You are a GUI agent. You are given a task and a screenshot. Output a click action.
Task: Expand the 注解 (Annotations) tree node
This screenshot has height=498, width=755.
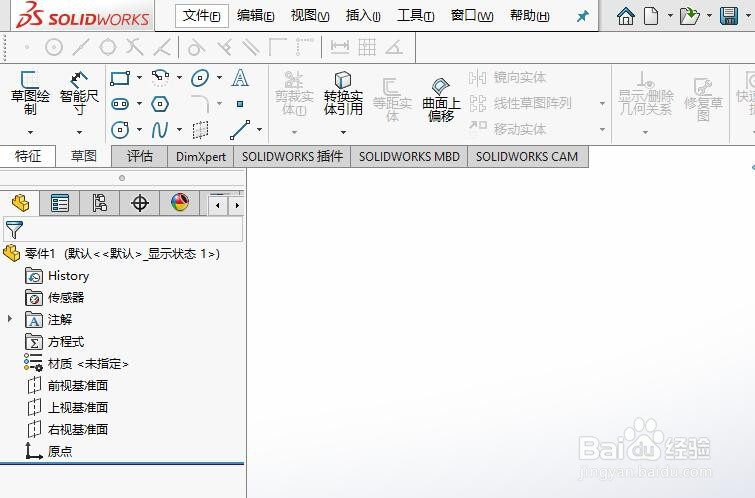10,318
